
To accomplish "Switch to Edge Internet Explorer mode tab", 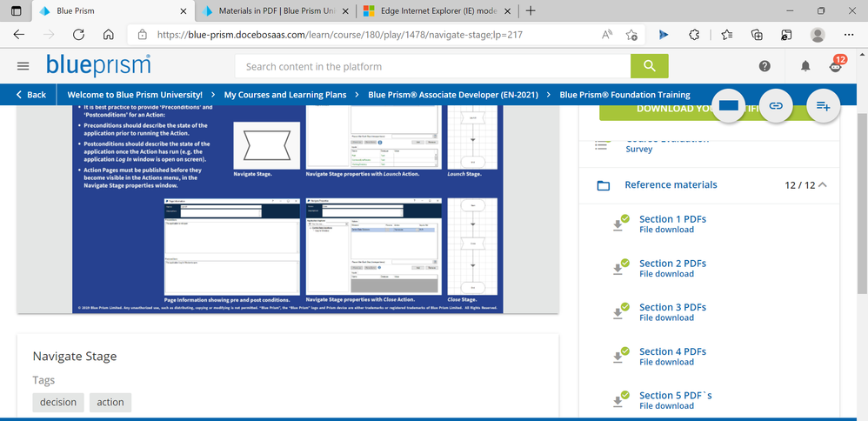I will tap(437, 10).
